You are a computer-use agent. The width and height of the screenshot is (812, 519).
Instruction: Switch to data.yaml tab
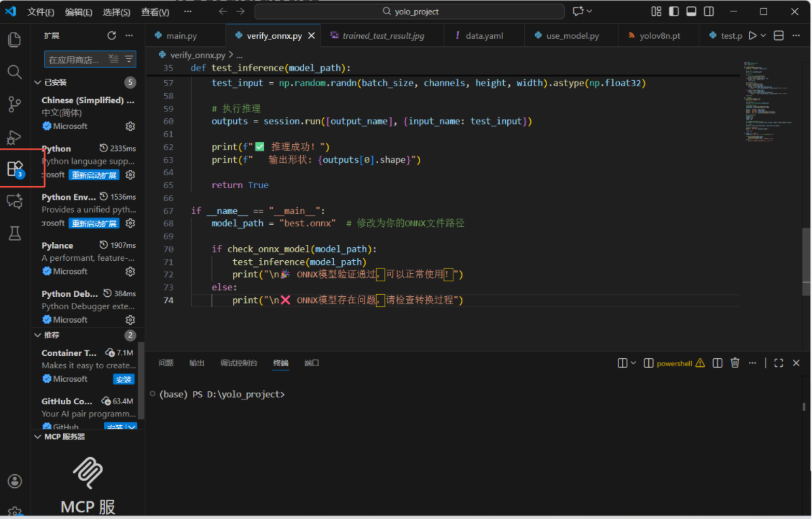pyautogui.click(x=484, y=36)
